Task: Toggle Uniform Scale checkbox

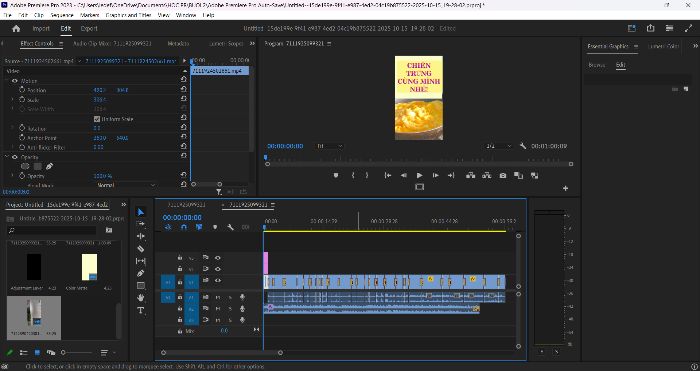Action: [96, 119]
